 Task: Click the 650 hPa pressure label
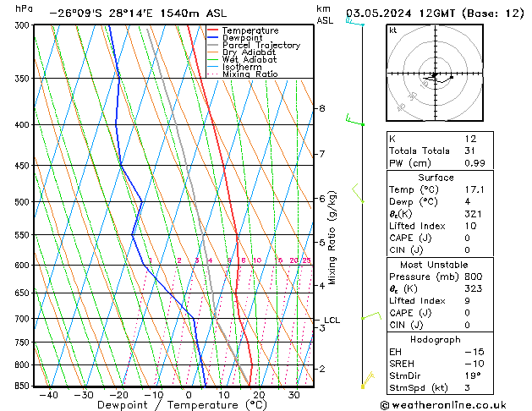click(24, 293)
